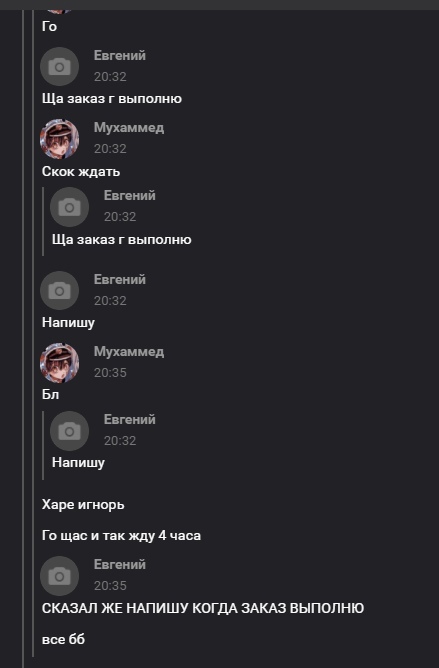Open the last Евгений name link at 20:35

[120, 564]
